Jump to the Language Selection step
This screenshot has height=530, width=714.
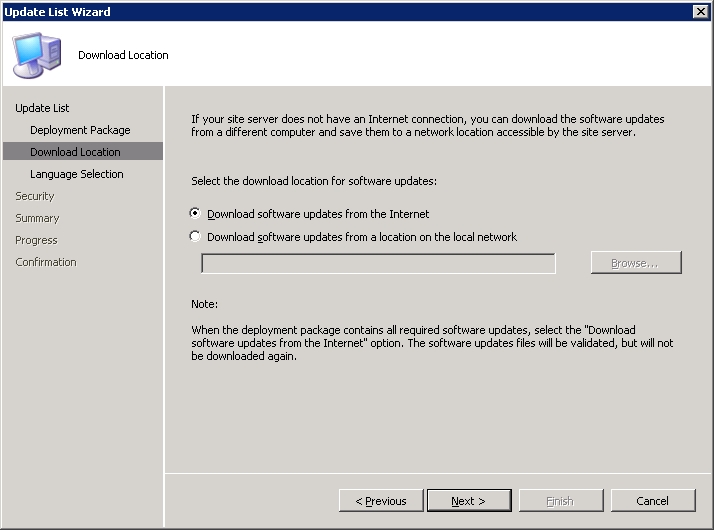(x=76, y=174)
